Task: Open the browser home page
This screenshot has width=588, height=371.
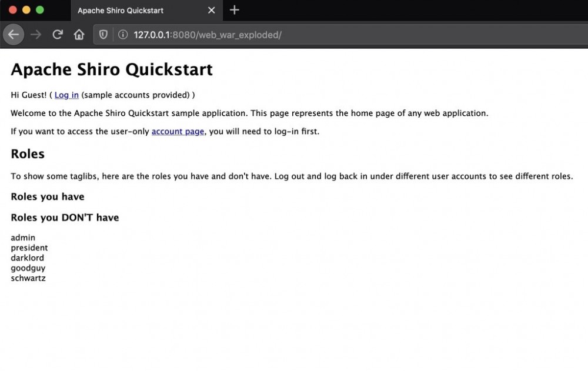Action: coord(79,34)
